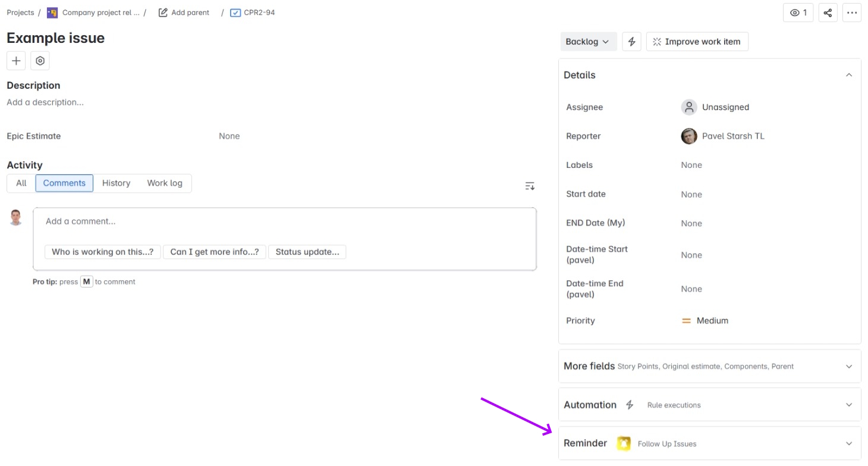Click the automation lightning bolt beside Backlog
The width and height of the screenshot is (868, 466).
point(631,41)
